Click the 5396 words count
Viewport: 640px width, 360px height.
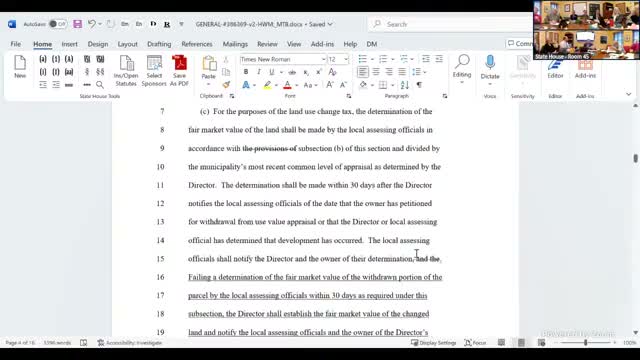click(x=58, y=343)
